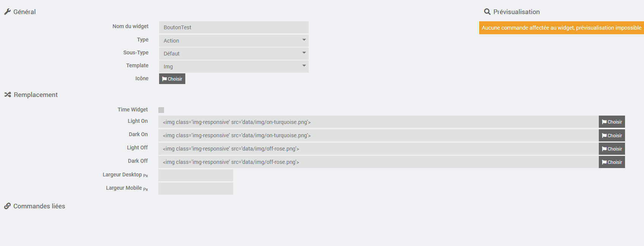The height and width of the screenshot is (246, 644).
Task: Click the wrench icon beside Général
Action: pyautogui.click(x=7, y=12)
